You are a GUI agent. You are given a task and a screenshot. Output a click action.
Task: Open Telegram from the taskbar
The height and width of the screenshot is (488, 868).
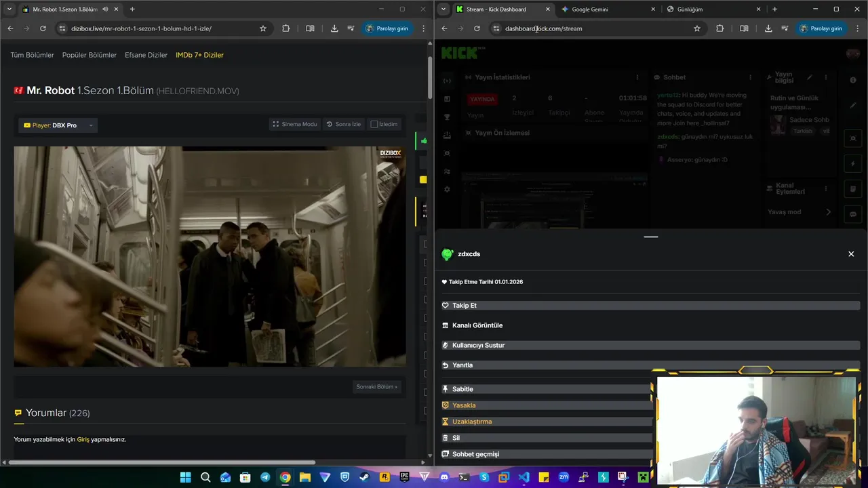(265, 478)
